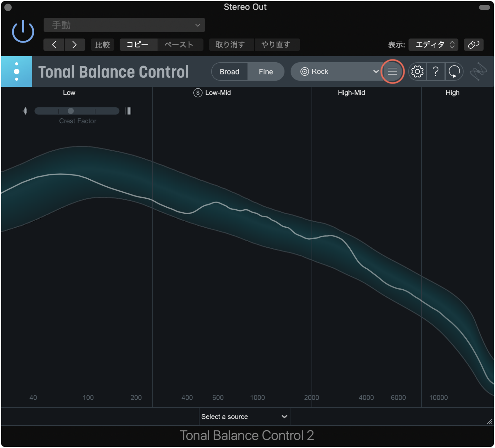Click the Tonal Balance Control logo icon
Image resolution: width=495 pixels, height=448 pixels.
[16, 72]
